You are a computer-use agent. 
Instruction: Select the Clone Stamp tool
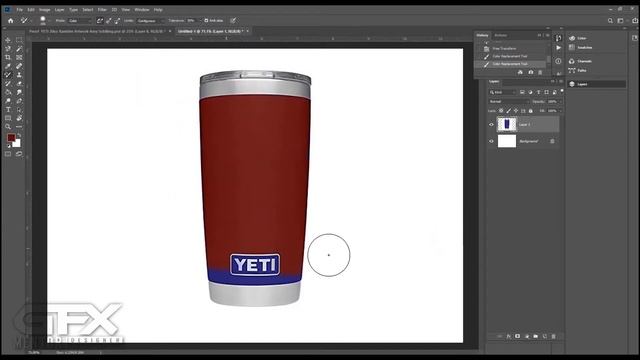[19, 75]
